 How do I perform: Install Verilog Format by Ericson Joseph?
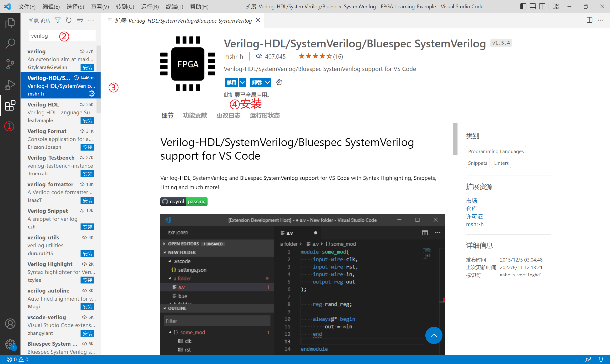87,147
